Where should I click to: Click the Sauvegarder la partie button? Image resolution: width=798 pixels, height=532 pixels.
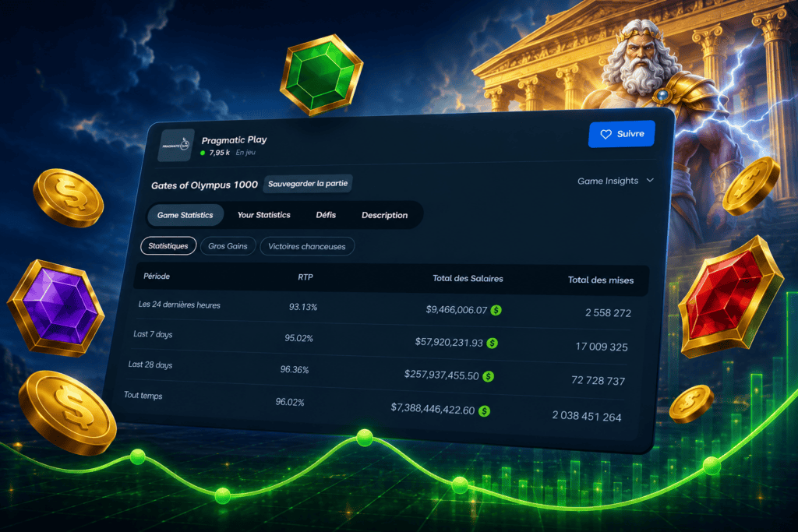308,184
